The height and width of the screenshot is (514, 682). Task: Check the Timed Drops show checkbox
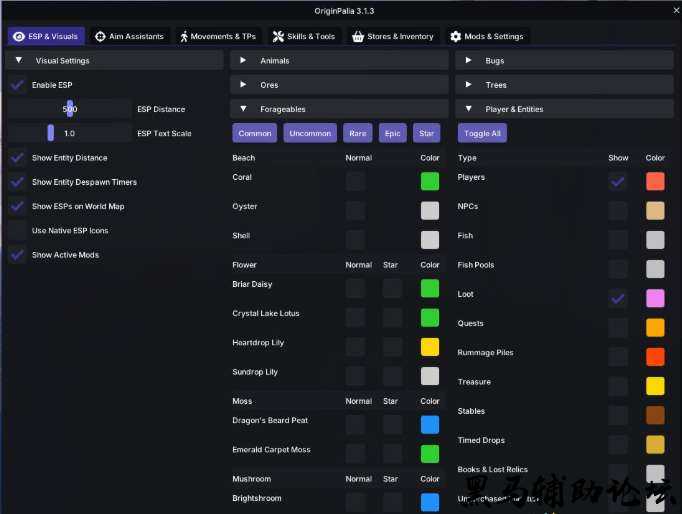click(618, 445)
